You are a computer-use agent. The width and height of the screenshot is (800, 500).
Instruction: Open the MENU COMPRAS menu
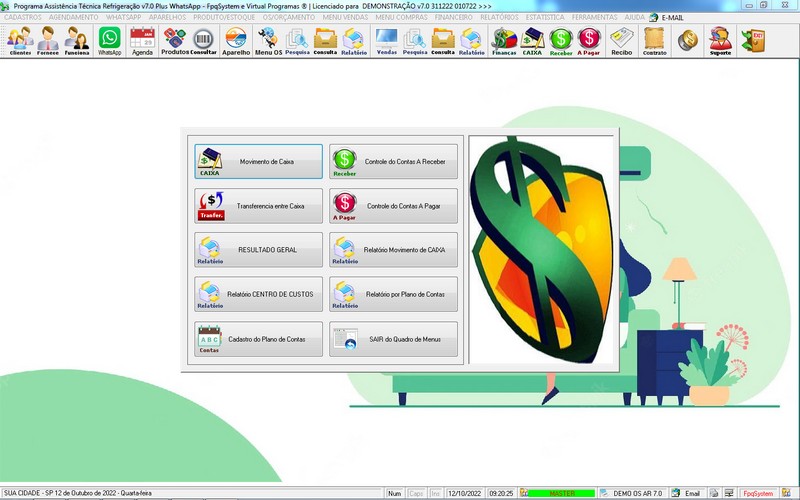(x=402, y=17)
